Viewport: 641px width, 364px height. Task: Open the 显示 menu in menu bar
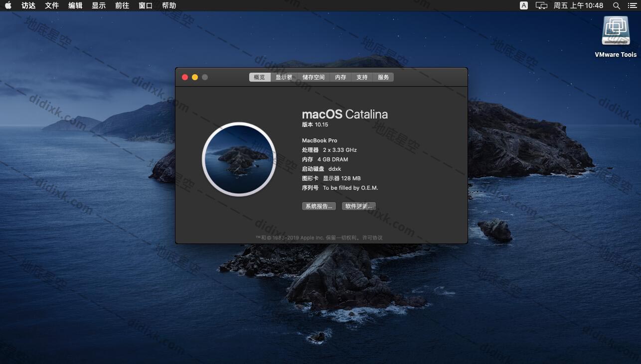[99, 5]
